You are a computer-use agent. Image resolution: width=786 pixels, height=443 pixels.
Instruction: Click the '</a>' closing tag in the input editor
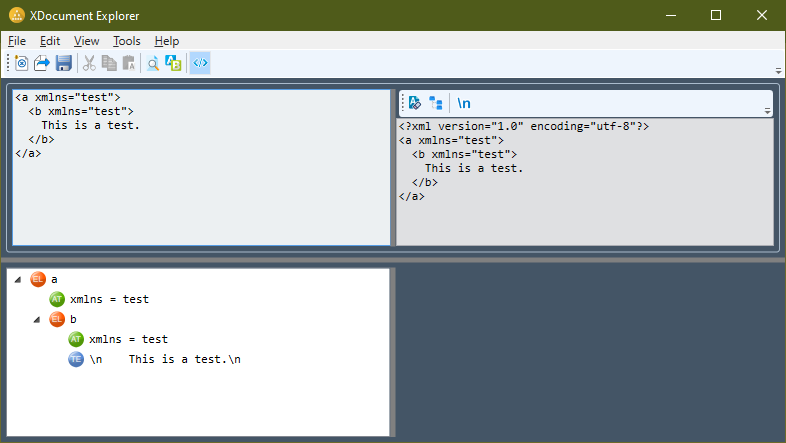coord(28,153)
